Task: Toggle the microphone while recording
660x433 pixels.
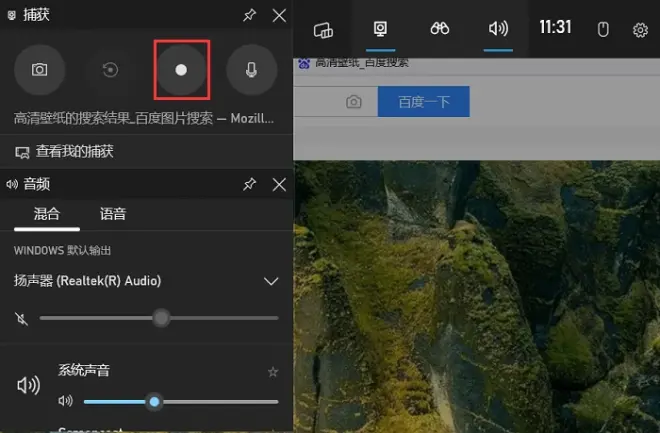Action: pos(252,70)
